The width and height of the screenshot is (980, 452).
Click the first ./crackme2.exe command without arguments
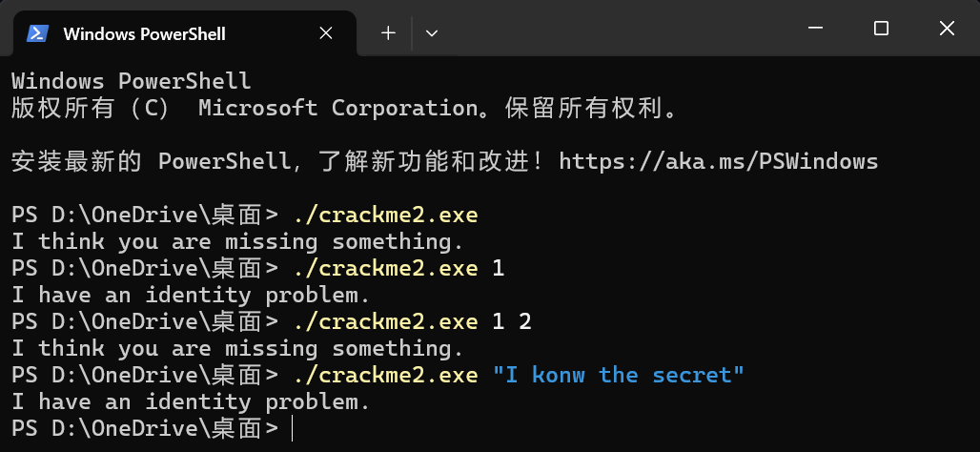point(385,216)
